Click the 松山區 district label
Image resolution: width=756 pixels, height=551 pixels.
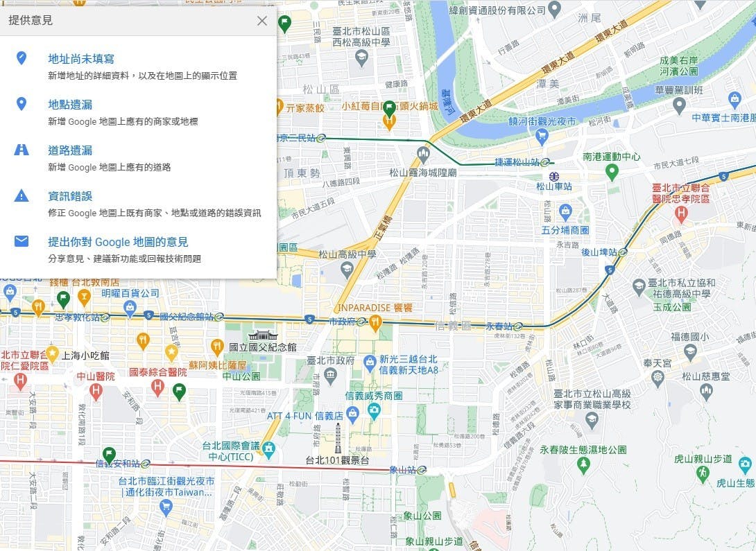click(x=321, y=89)
